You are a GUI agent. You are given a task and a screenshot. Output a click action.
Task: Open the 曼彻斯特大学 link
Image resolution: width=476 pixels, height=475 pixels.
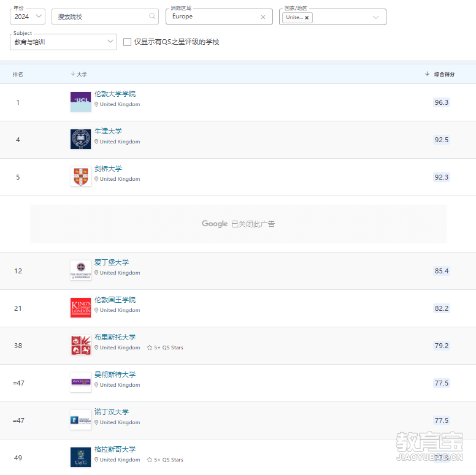click(115, 374)
